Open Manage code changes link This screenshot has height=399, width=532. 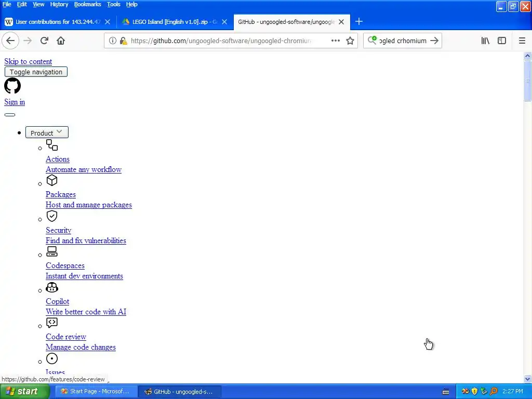click(81, 347)
